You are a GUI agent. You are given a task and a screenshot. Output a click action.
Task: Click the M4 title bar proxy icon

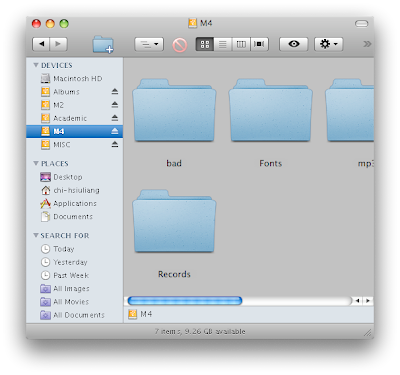coord(192,23)
